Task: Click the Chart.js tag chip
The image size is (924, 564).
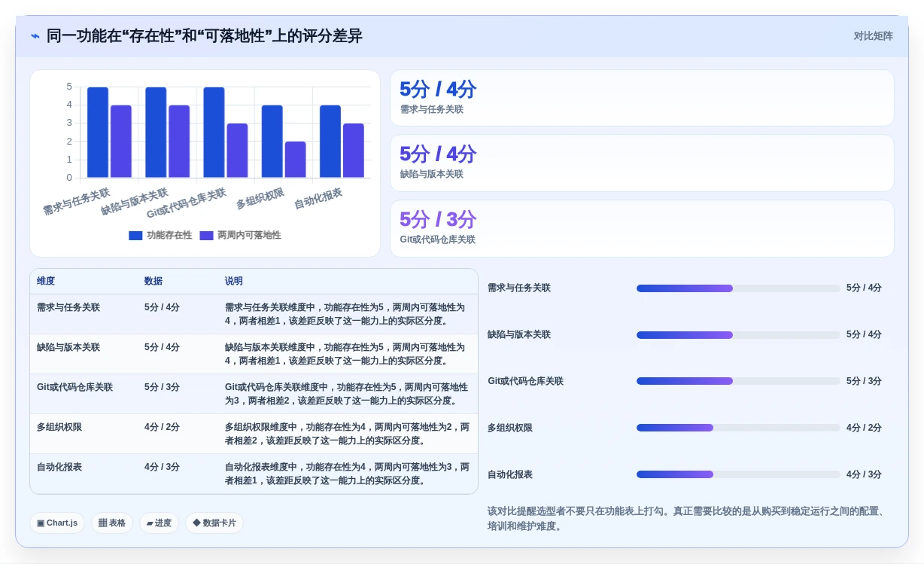Action: click(x=57, y=523)
